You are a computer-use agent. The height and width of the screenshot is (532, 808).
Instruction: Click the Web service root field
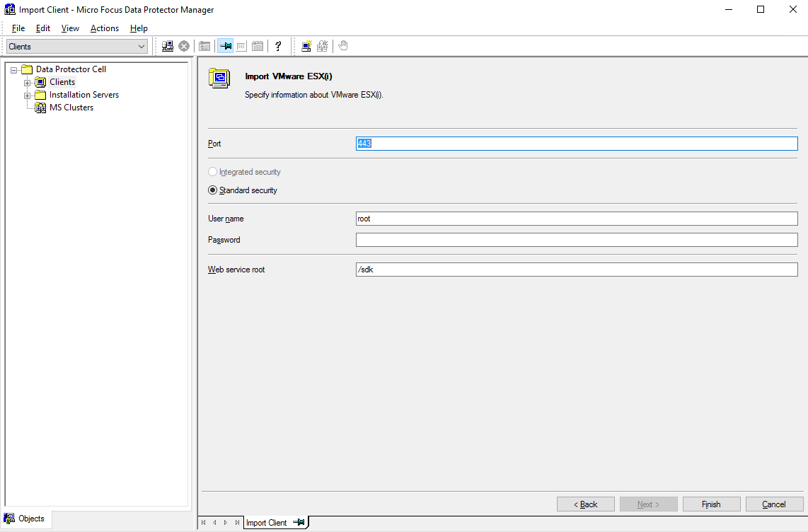tap(577, 270)
